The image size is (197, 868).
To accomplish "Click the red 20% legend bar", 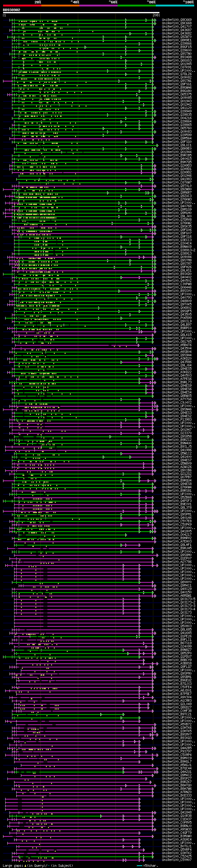I will (x=22, y=5).
